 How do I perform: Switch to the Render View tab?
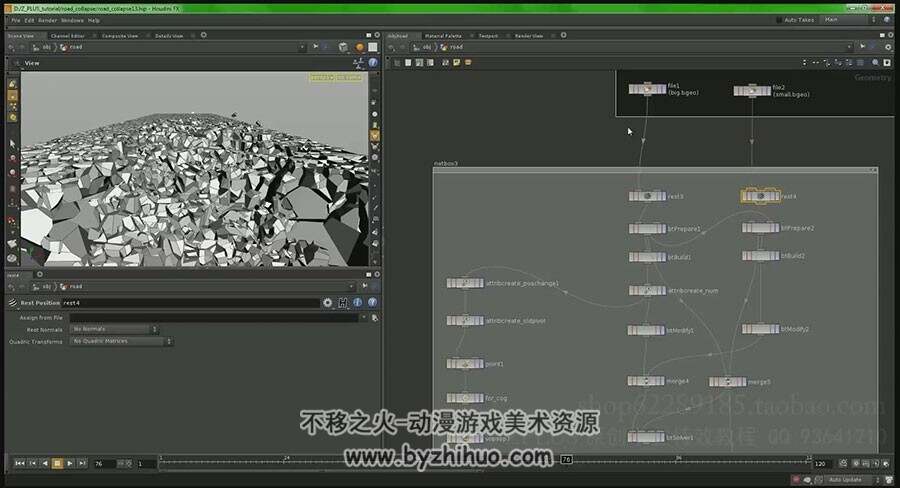click(529, 36)
